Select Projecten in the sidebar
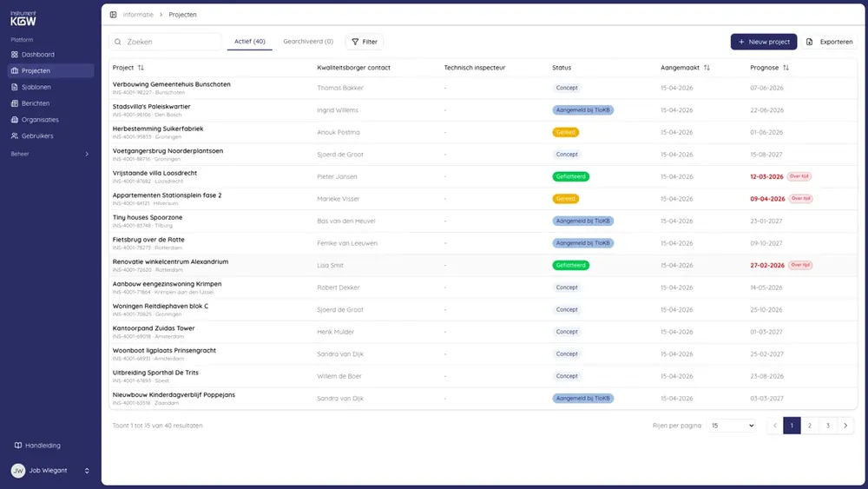 click(50, 70)
